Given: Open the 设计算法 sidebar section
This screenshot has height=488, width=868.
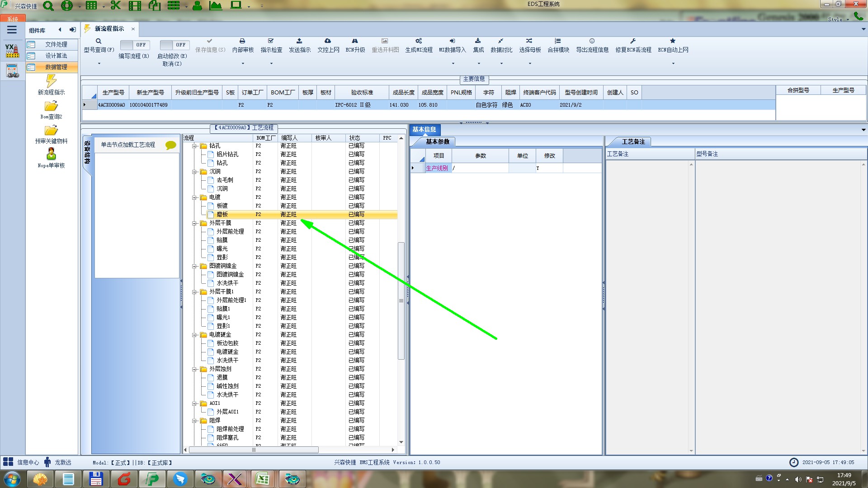Looking at the screenshot, I should pyautogui.click(x=56, y=56).
